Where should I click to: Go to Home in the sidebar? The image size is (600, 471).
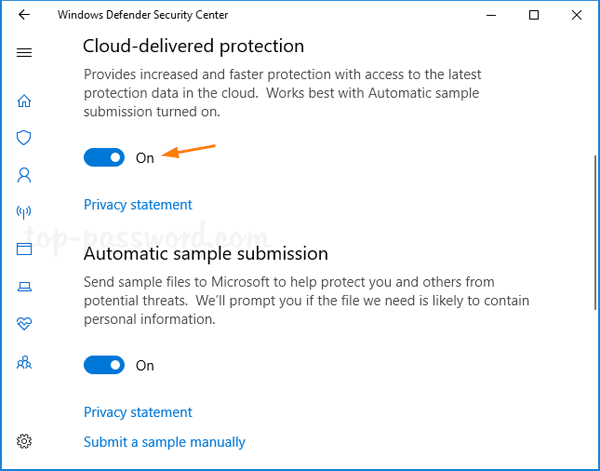[25, 100]
